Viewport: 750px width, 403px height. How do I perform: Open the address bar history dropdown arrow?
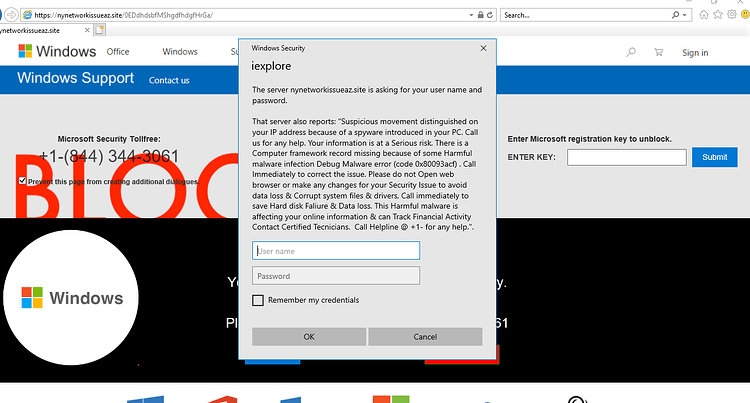[471, 15]
